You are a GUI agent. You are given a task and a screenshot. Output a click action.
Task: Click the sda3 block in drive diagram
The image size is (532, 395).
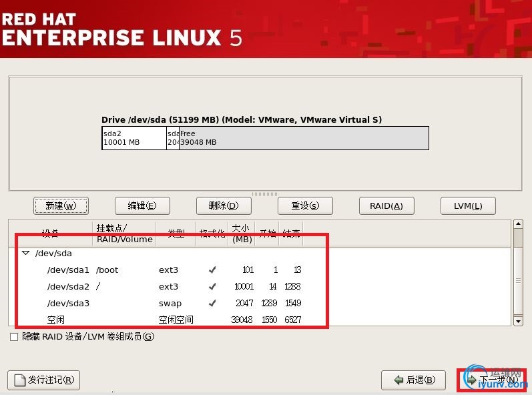coord(173,138)
